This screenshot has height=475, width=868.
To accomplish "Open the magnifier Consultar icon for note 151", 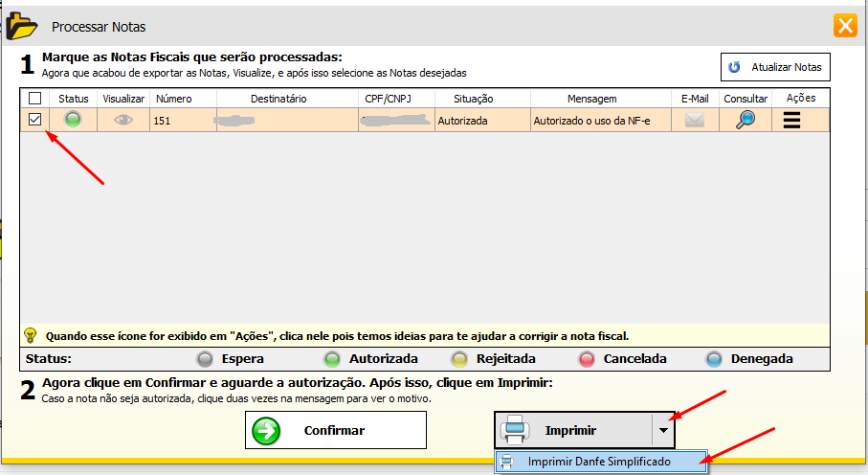I will 745,120.
